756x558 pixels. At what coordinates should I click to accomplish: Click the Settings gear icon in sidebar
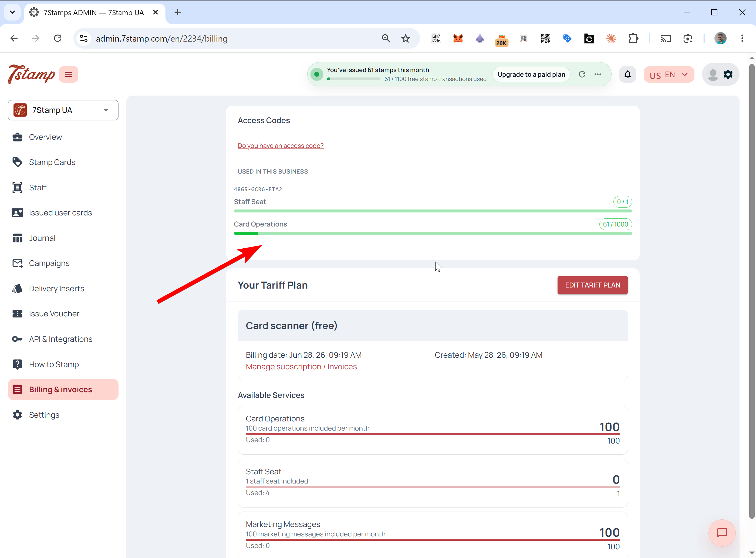[18, 415]
